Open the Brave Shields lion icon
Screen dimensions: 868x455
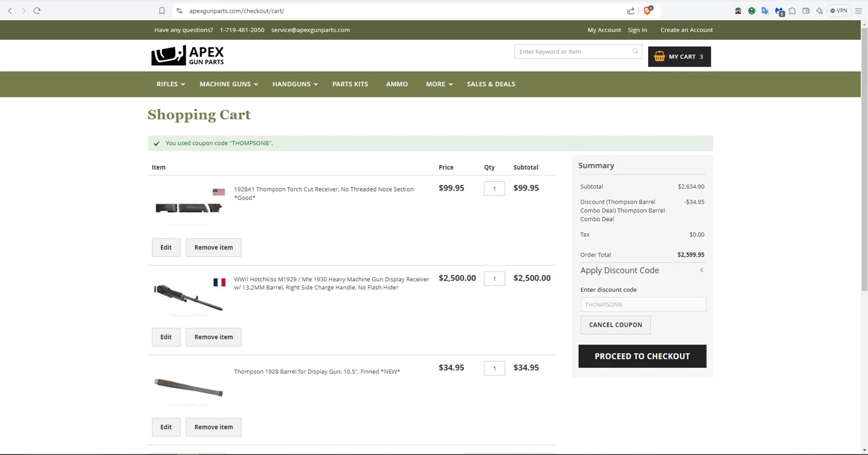[x=648, y=10]
